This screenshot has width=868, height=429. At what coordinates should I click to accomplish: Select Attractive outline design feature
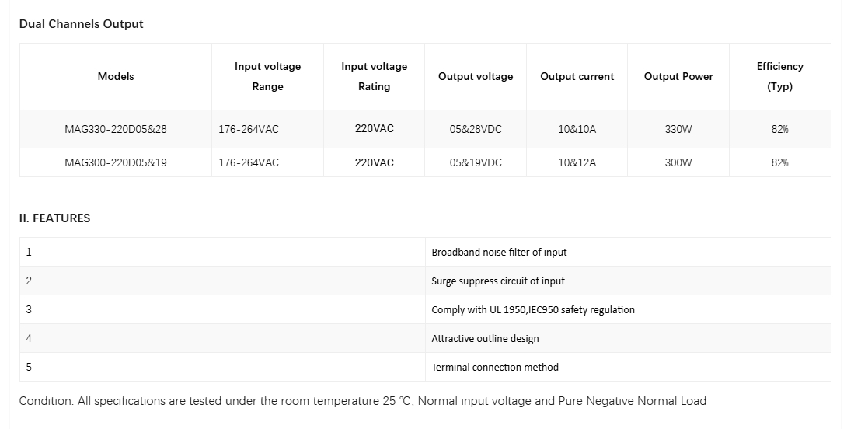[x=485, y=338]
